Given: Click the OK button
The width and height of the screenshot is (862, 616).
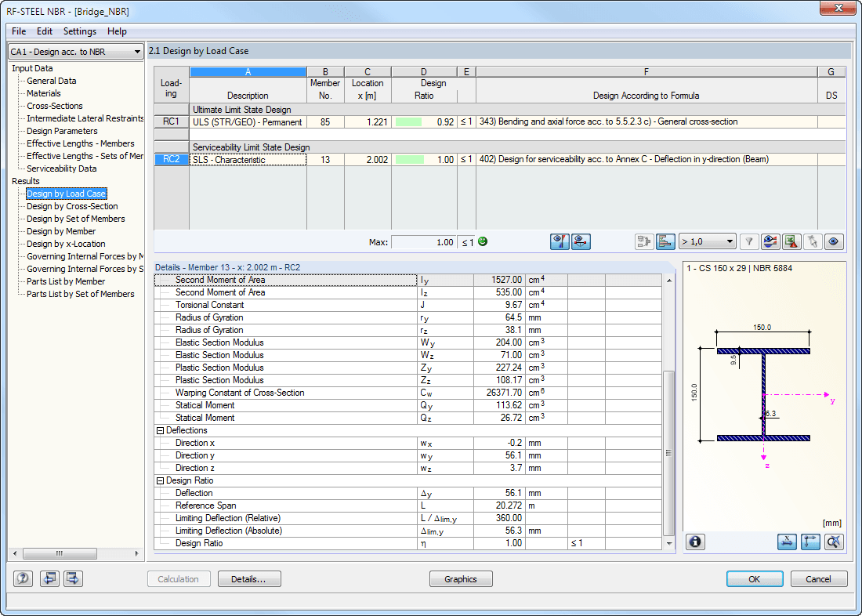Looking at the screenshot, I should click(755, 579).
